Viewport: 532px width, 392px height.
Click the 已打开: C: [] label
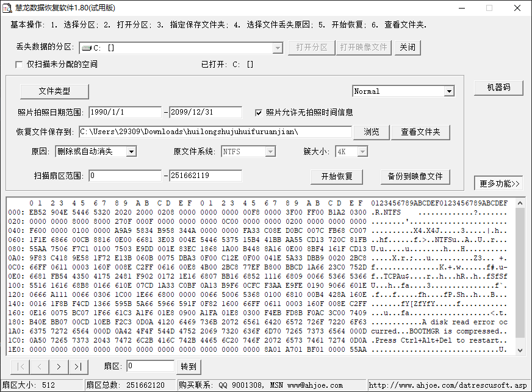click(x=228, y=65)
